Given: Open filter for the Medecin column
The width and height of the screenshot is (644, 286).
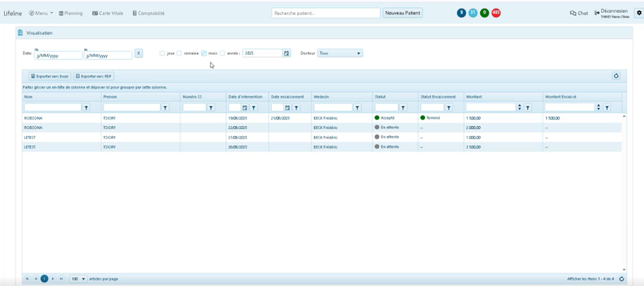Looking at the screenshot, I should [357, 107].
